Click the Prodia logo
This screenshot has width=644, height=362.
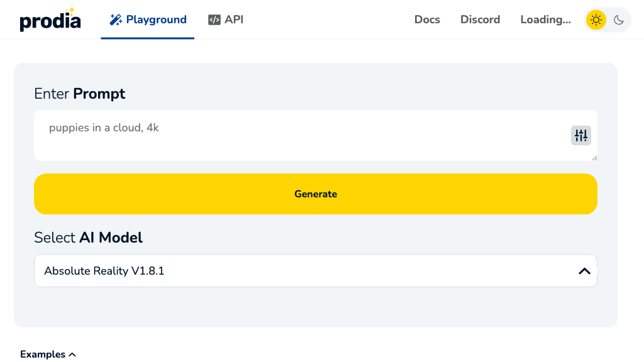50,20
